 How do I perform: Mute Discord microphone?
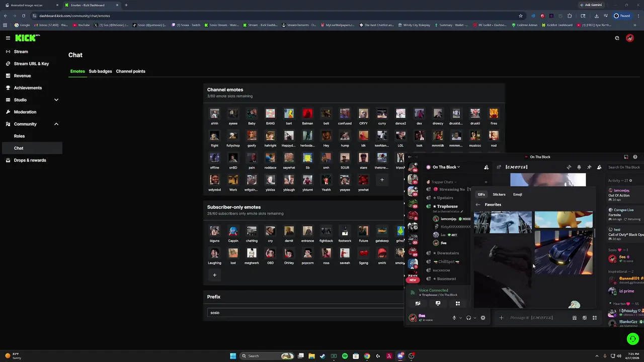point(454,318)
